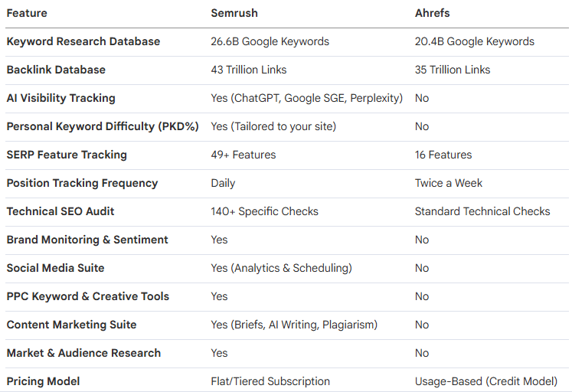
Task: Select the AI Visibility Tracking label
Action: [60, 98]
